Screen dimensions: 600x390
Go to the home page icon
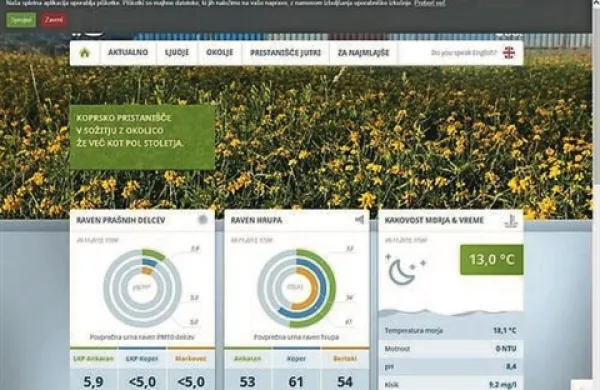(x=85, y=53)
